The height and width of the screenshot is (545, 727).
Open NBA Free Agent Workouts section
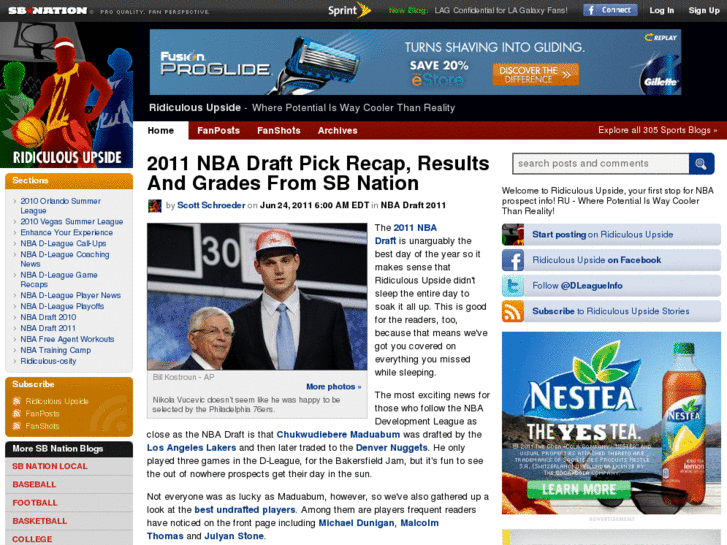[67, 339]
